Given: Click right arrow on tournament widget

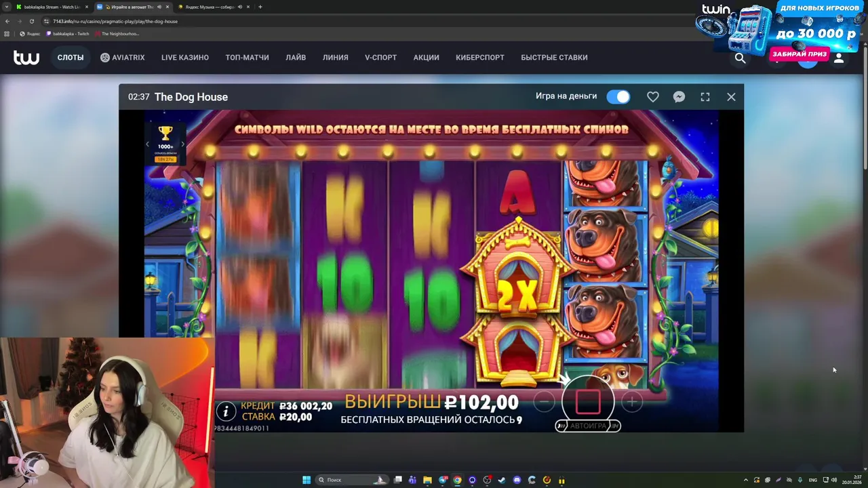Looking at the screenshot, I should pyautogui.click(x=182, y=144).
